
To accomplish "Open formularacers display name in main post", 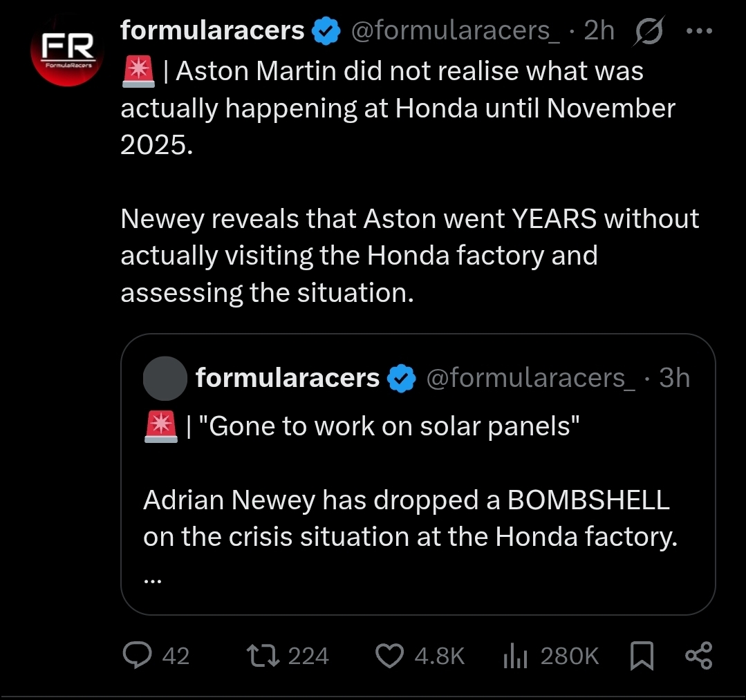I will click(212, 30).
